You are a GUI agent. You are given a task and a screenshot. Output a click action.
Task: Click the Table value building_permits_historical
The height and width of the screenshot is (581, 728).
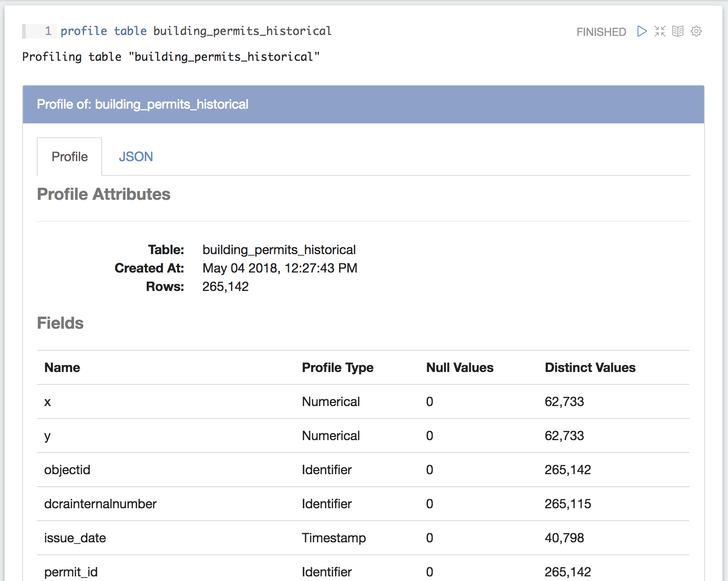click(x=279, y=250)
